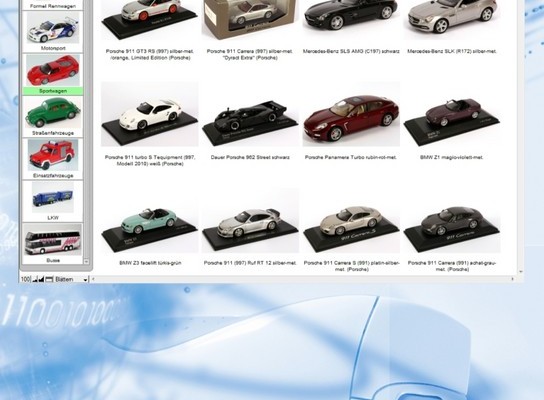Viewport: 544px width, 400px height.
Task: Select the LKW blue truck icon
Action: [x=53, y=197]
